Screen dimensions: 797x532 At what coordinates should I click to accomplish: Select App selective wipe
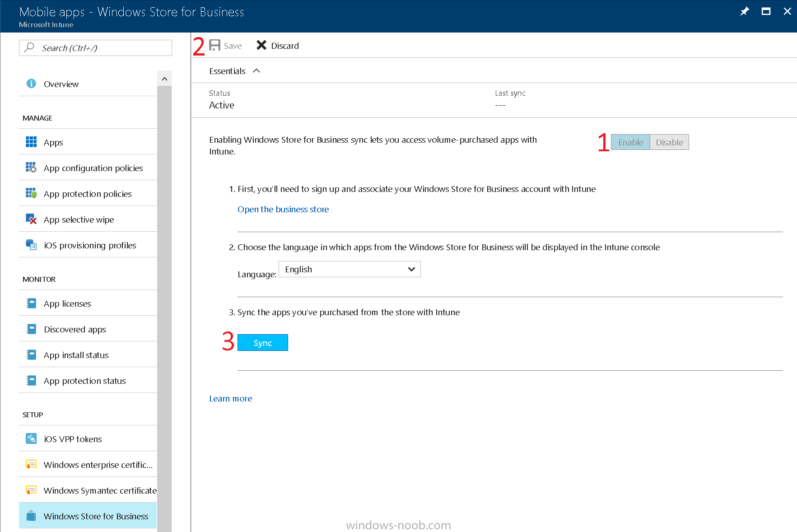[88, 219]
